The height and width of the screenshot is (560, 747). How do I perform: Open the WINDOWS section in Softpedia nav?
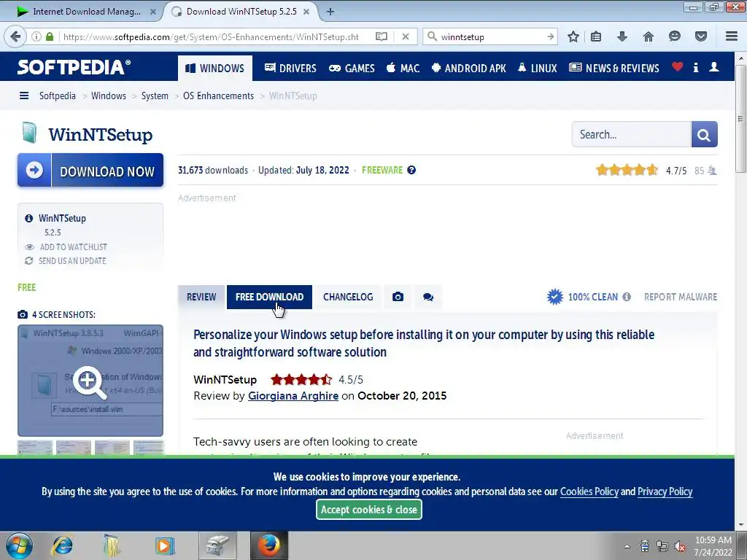tap(215, 68)
